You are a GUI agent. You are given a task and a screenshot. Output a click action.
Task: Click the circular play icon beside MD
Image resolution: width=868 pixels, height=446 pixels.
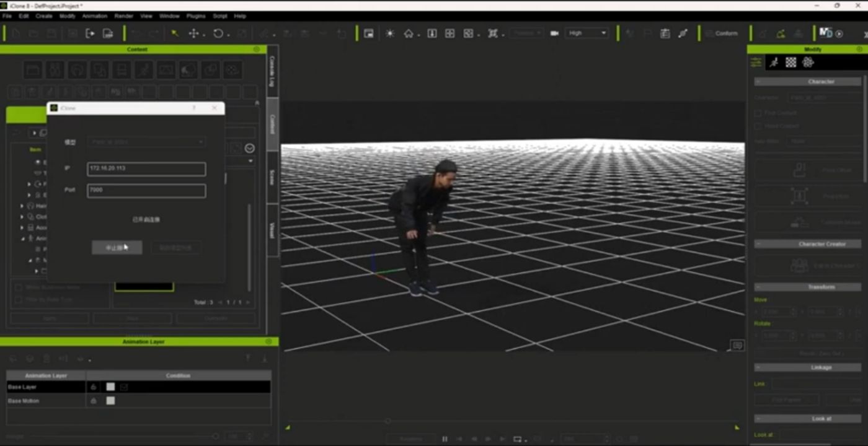[x=839, y=34]
